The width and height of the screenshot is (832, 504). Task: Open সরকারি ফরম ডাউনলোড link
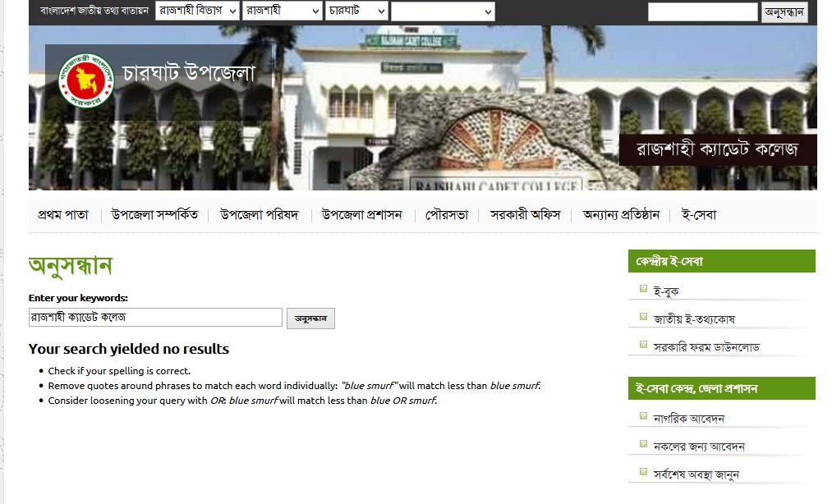coord(706,346)
